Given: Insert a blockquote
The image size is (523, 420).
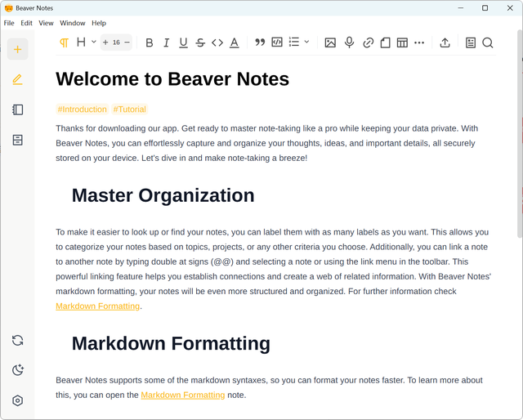Looking at the screenshot, I should (260, 42).
